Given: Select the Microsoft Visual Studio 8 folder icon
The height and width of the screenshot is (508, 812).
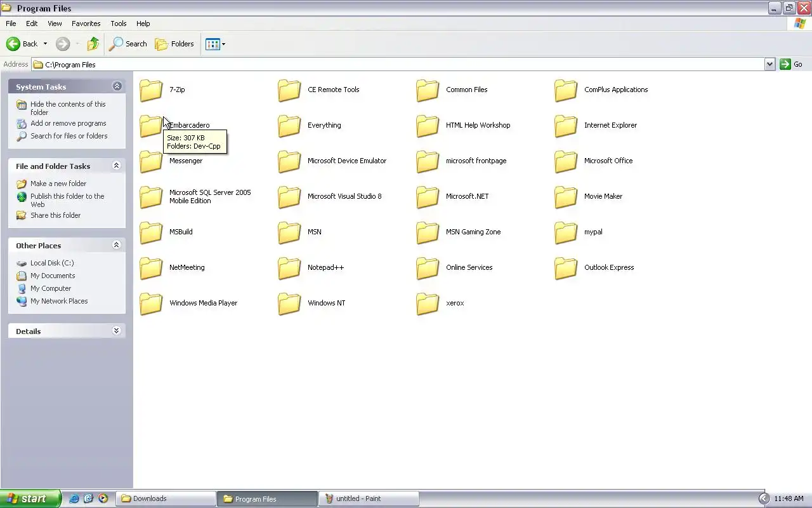Looking at the screenshot, I should coord(289,197).
